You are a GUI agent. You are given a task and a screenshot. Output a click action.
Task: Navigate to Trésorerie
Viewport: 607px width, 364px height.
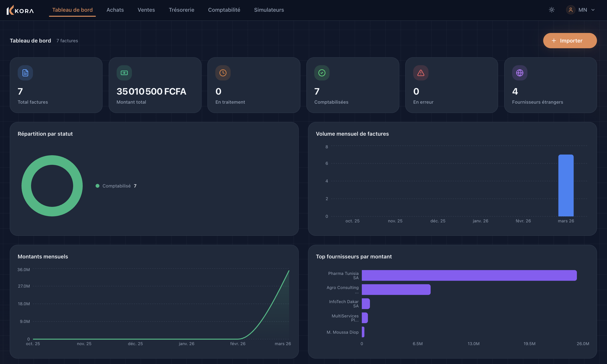[182, 10]
